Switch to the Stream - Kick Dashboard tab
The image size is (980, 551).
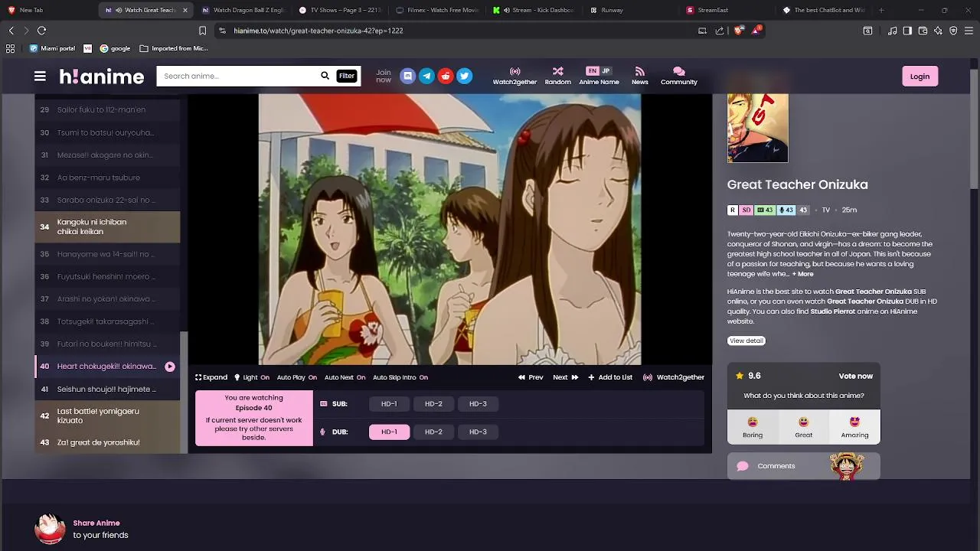pyautogui.click(x=535, y=10)
